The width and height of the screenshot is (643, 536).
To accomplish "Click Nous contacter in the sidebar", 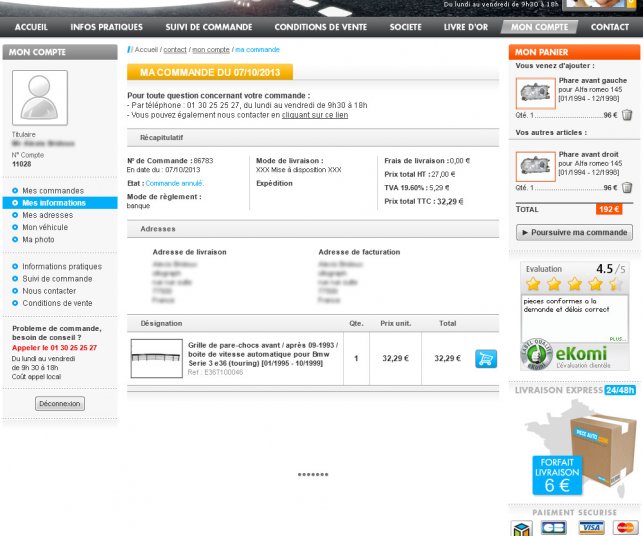I will pyautogui.click(x=49, y=291).
